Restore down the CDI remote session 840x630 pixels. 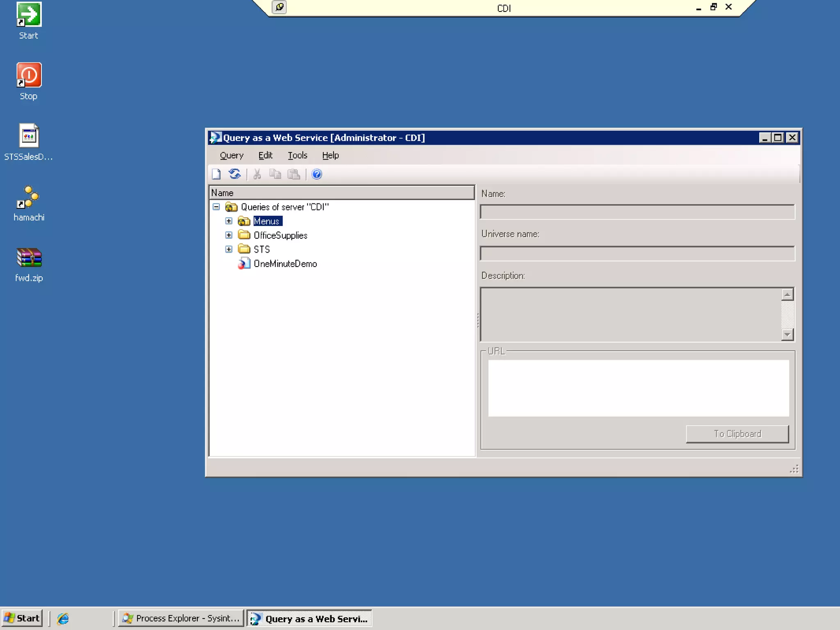pos(714,7)
